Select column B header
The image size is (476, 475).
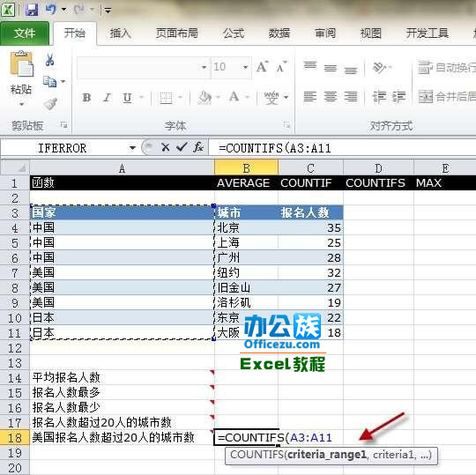click(x=246, y=167)
